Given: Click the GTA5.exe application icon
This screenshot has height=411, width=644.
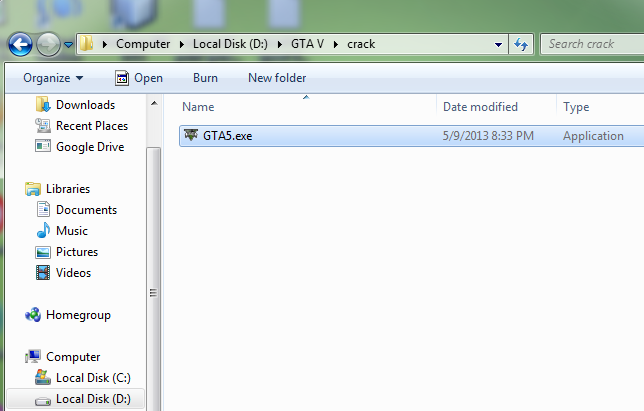Looking at the screenshot, I should coord(191,135).
